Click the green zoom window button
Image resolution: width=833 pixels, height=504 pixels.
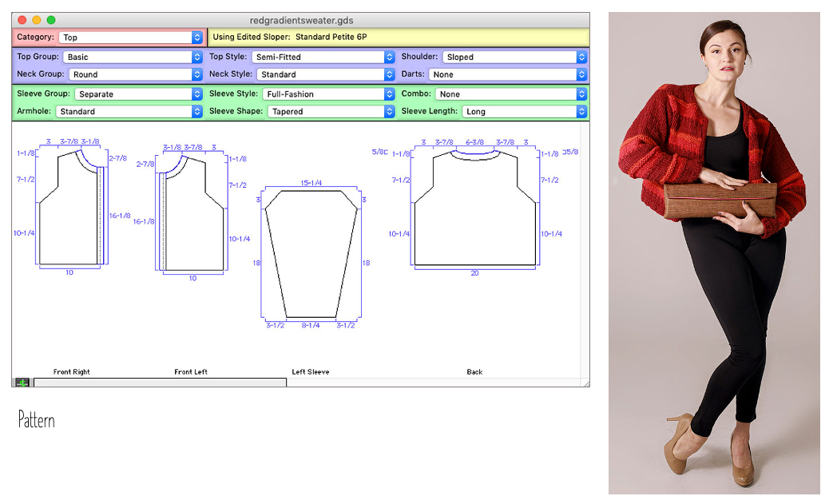point(51,20)
